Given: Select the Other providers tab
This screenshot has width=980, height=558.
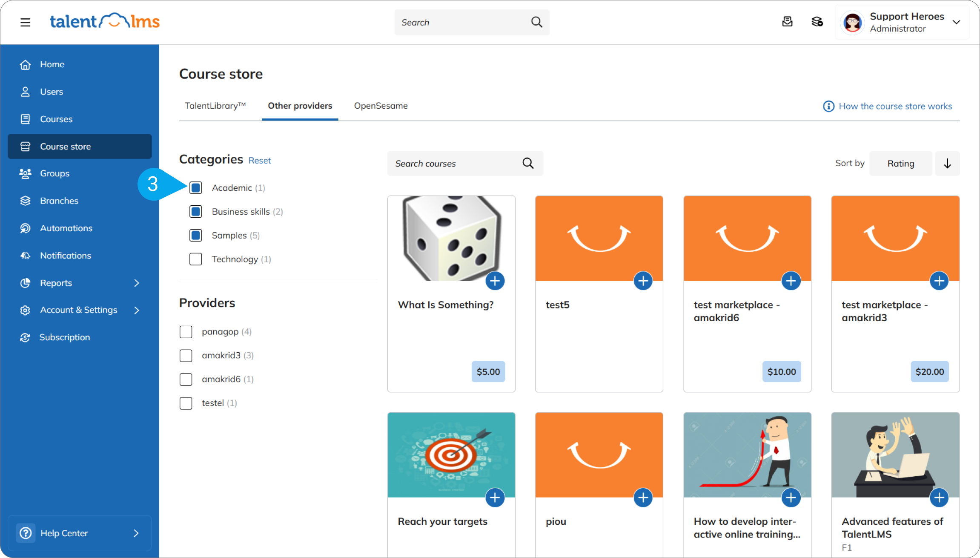Looking at the screenshot, I should click(300, 106).
